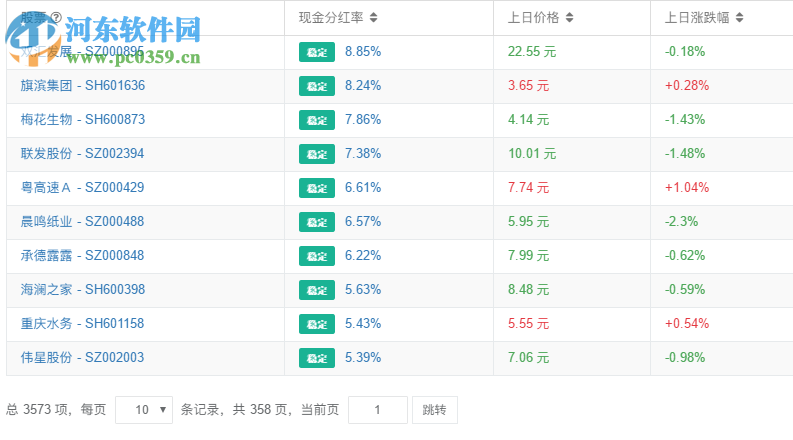
Task: Open the records-per-page dropdown showing 10
Action: (144, 410)
